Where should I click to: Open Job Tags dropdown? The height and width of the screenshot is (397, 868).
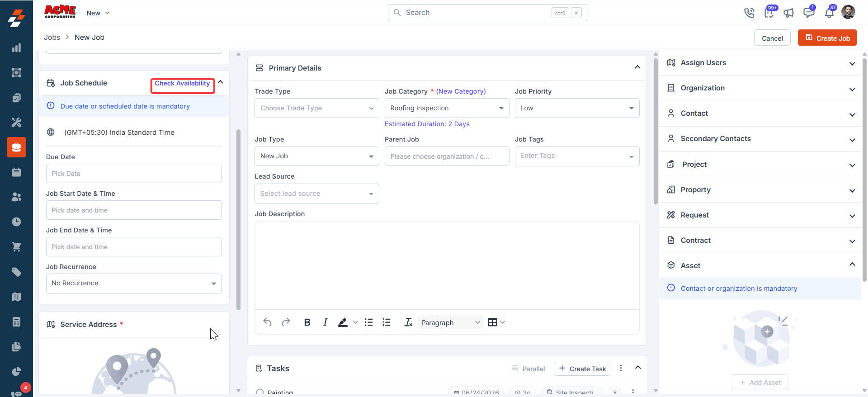(x=577, y=156)
